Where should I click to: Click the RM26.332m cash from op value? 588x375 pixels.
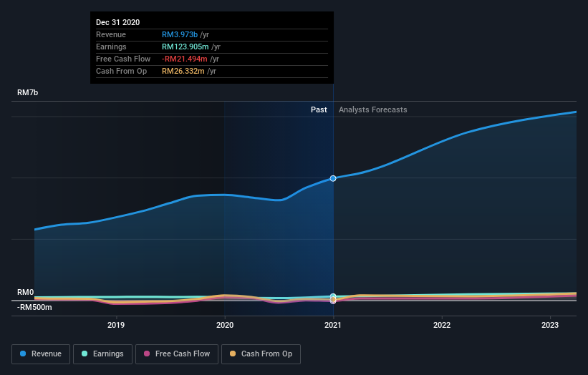click(183, 71)
